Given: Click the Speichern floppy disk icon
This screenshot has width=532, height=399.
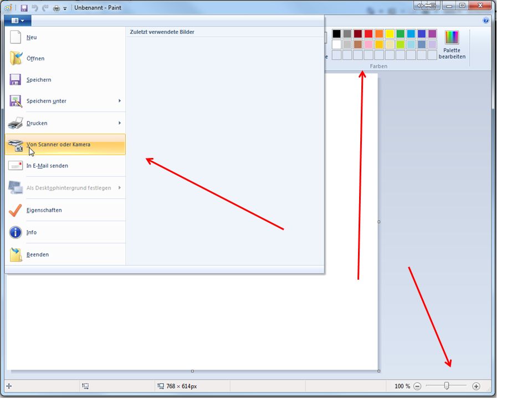Looking at the screenshot, I should [x=16, y=80].
